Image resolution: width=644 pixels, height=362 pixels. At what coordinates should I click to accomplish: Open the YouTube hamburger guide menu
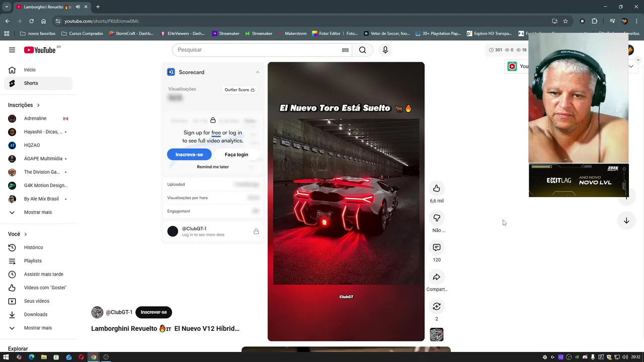click(x=12, y=50)
